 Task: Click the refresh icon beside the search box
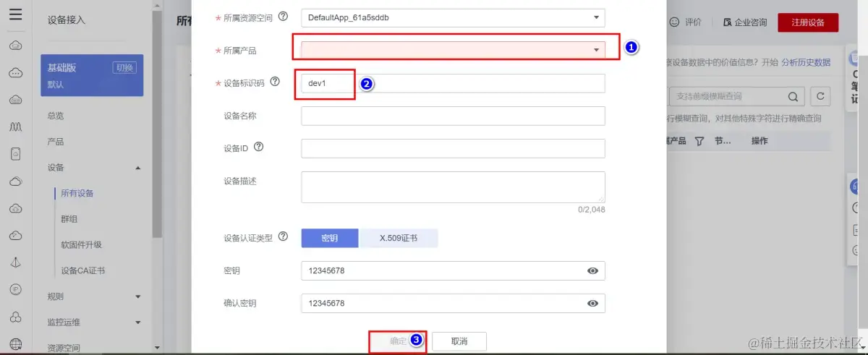820,96
